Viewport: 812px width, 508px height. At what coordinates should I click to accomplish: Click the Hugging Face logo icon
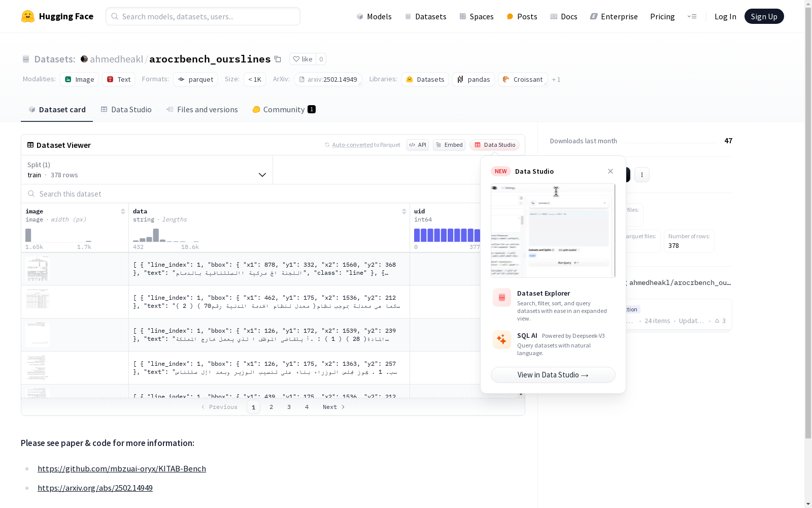pyautogui.click(x=28, y=16)
